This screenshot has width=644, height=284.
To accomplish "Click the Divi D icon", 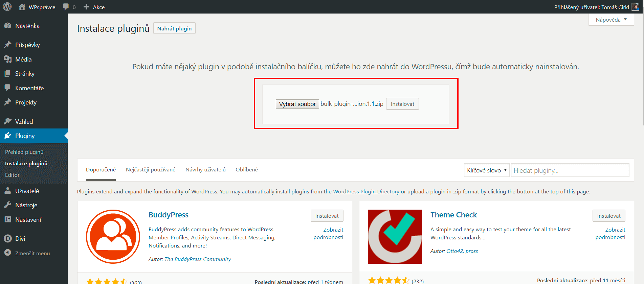I will pyautogui.click(x=7, y=238).
